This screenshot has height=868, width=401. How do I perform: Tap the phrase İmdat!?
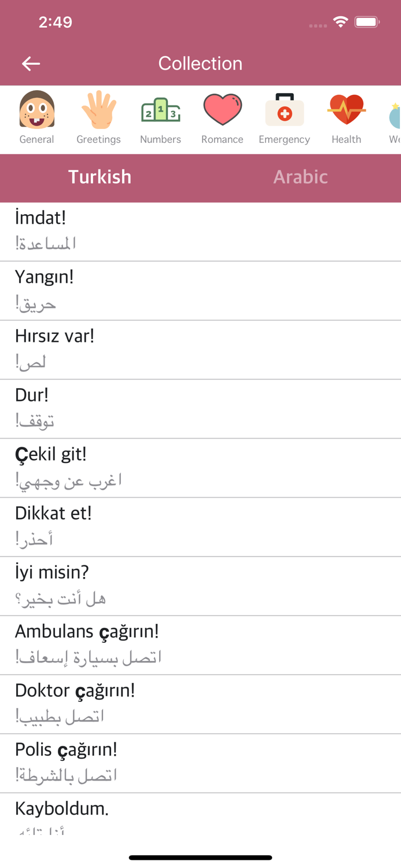pyautogui.click(x=200, y=230)
